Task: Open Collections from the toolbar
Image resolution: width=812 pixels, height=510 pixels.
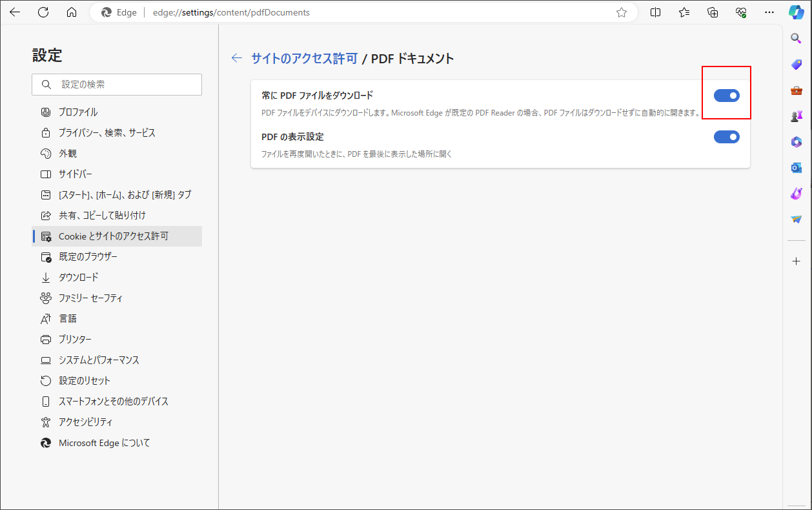Action: click(x=712, y=12)
